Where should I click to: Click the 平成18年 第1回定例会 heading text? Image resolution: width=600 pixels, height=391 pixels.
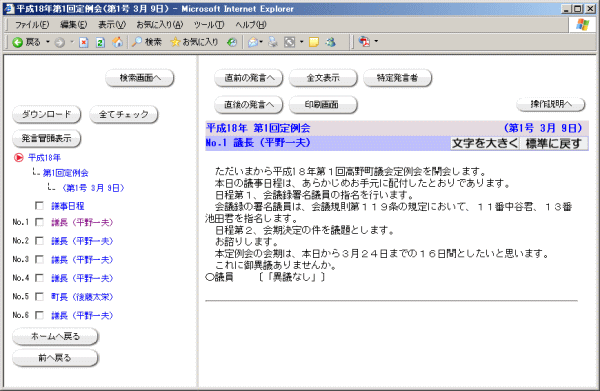coord(258,128)
